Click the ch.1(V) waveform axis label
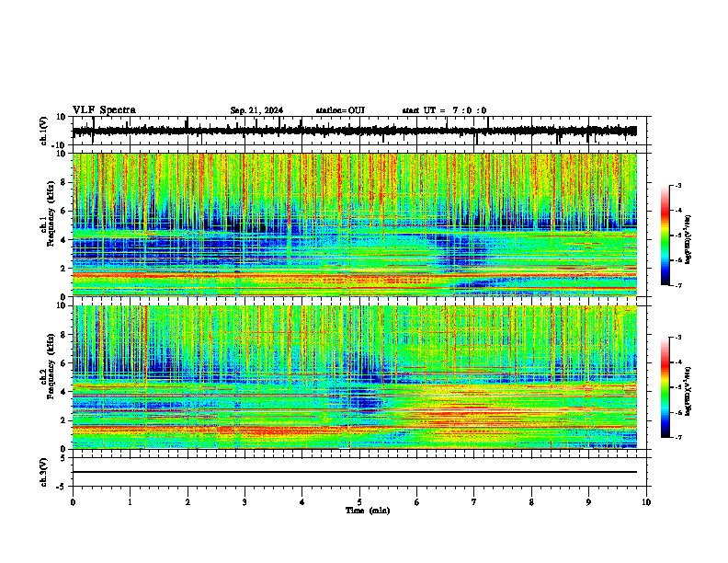The width and height of the screenshot is (728, 563). click(x=44, y=131)
